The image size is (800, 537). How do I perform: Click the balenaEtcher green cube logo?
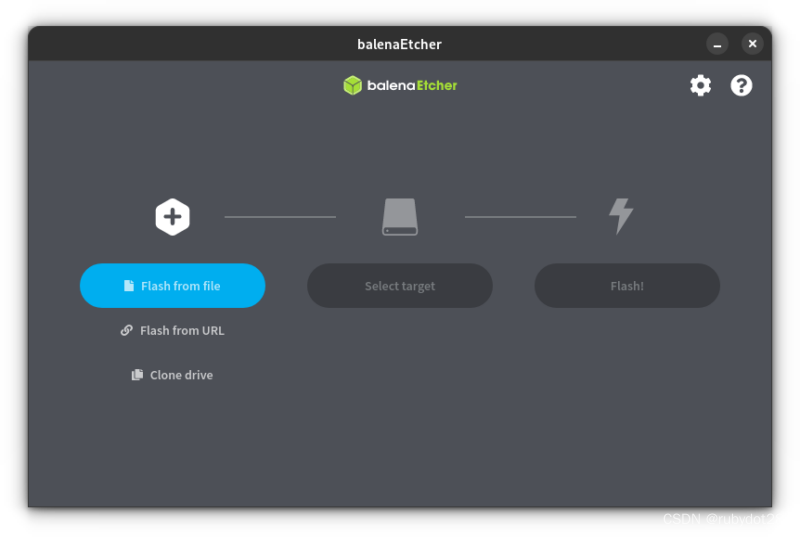[x=352, y=85]
